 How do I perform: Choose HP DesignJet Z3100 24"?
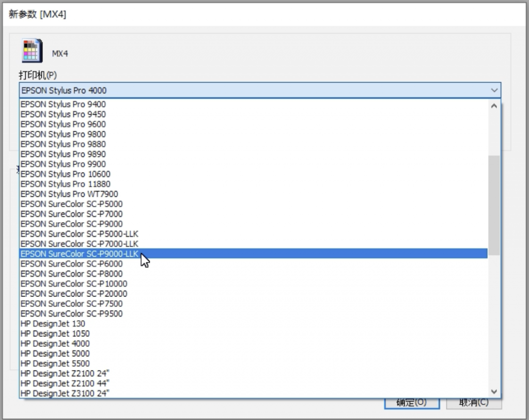(x=253, y=393)
